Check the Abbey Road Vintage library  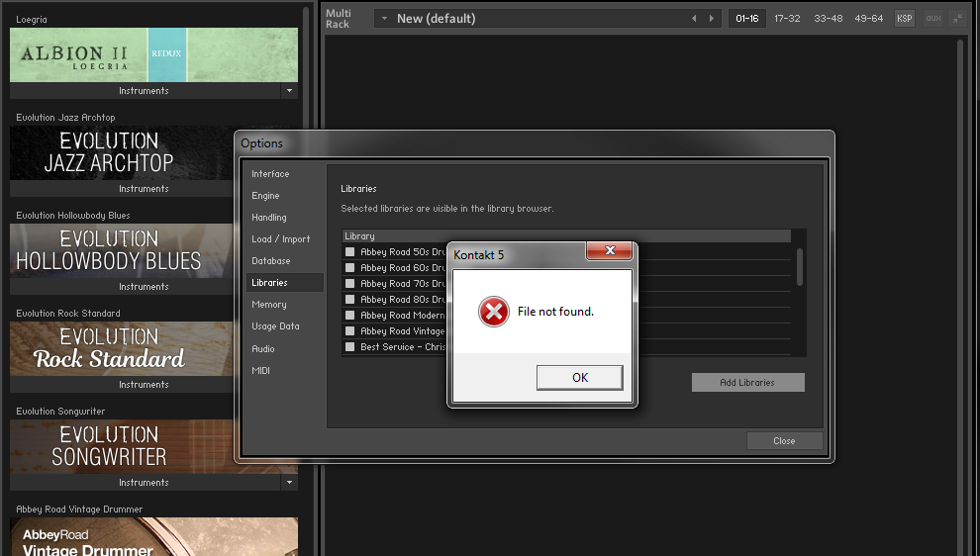pyautogui.click(x=350, y=331)
